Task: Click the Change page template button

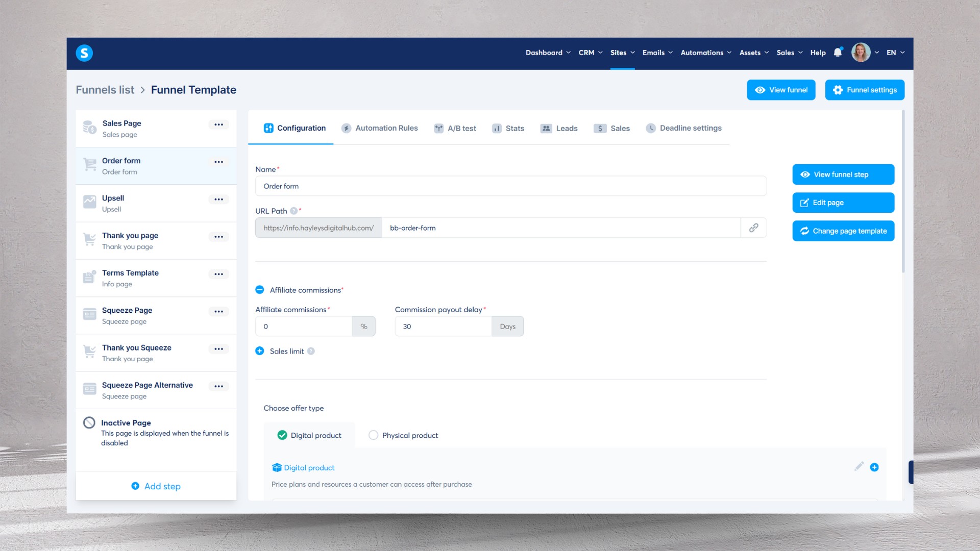Action: click(x=843, y=231)
